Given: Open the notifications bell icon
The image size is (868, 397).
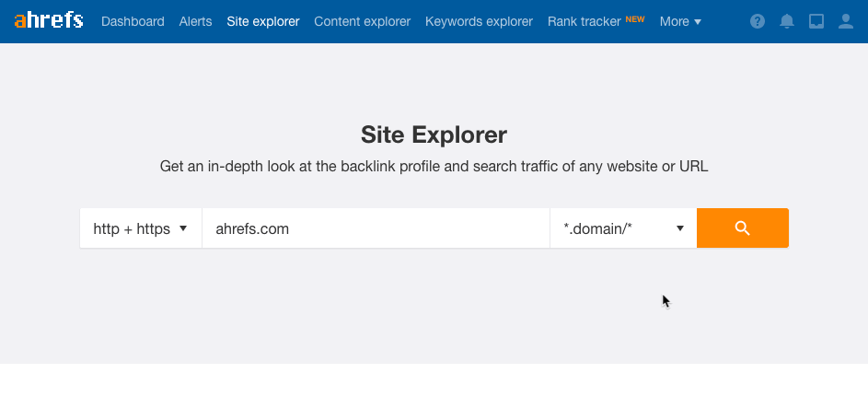Looking at the screenshot, I should pos(787,21).
